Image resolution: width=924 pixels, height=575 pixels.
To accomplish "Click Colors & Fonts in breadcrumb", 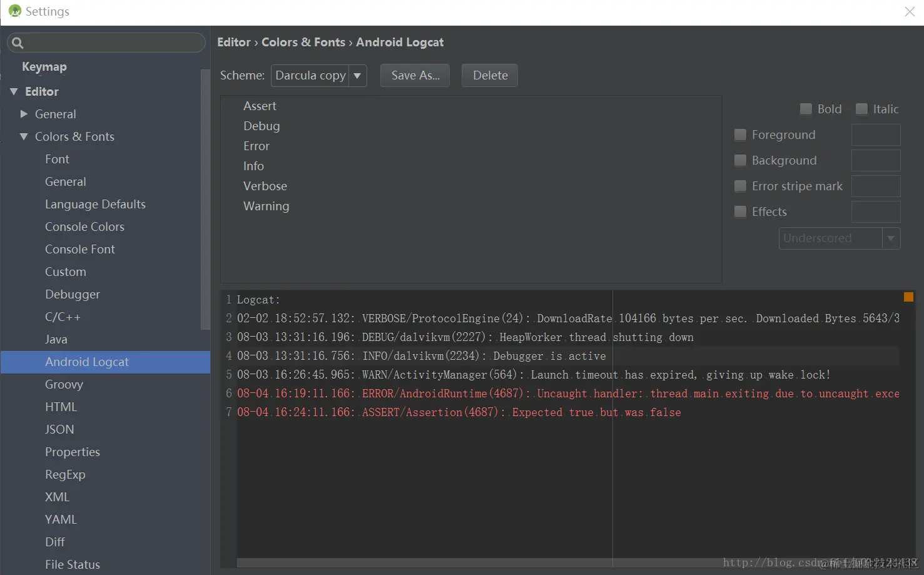I will click(303, 42).
